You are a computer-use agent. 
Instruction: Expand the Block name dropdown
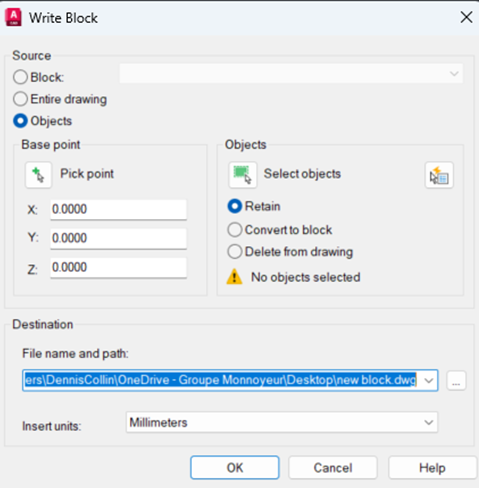[291, 73]
